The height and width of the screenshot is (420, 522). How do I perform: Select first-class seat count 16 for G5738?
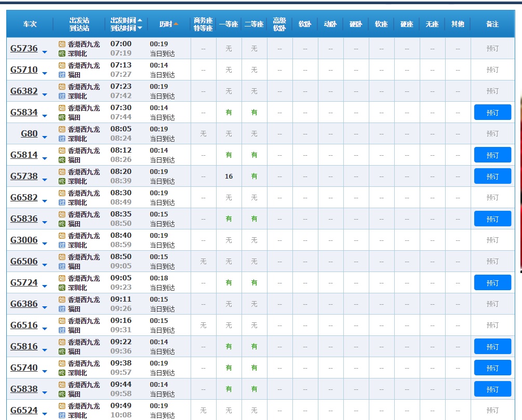pyautogui.click(x=229, y=177)
